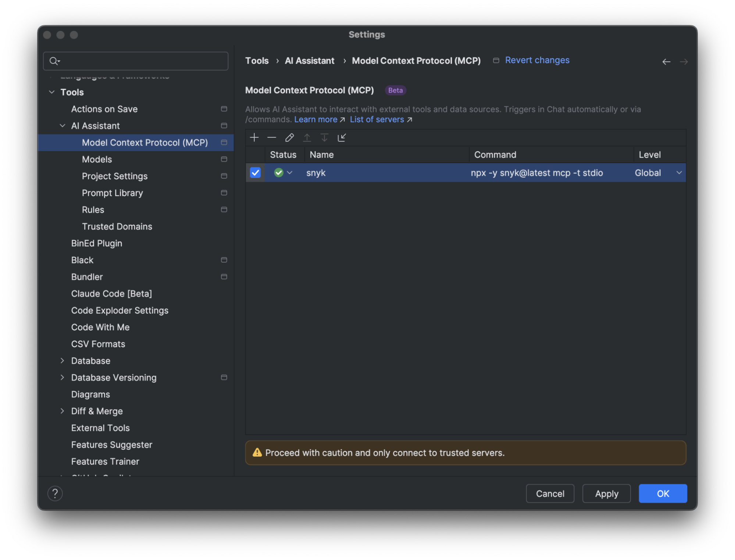Select Prompt Library in the sidebar
Screen dimensions: 735x560
113,193
